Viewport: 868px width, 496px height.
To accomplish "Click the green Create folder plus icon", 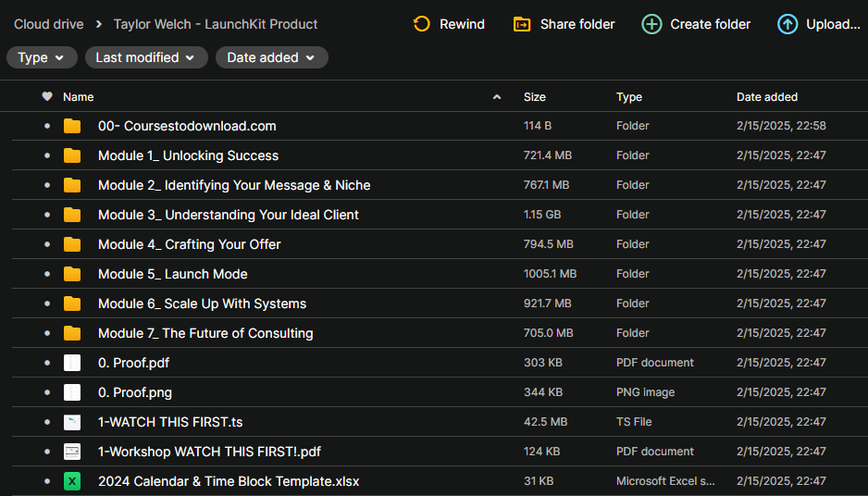I will (651, 24).
